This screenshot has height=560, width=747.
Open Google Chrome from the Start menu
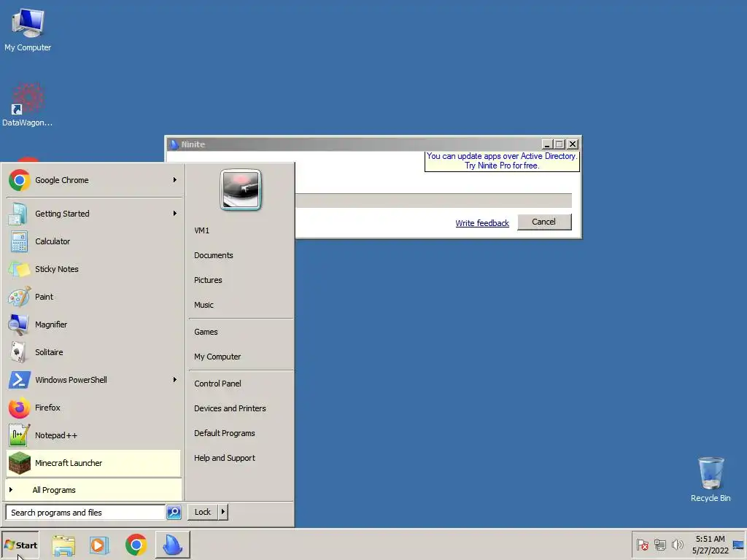point(93,180)
